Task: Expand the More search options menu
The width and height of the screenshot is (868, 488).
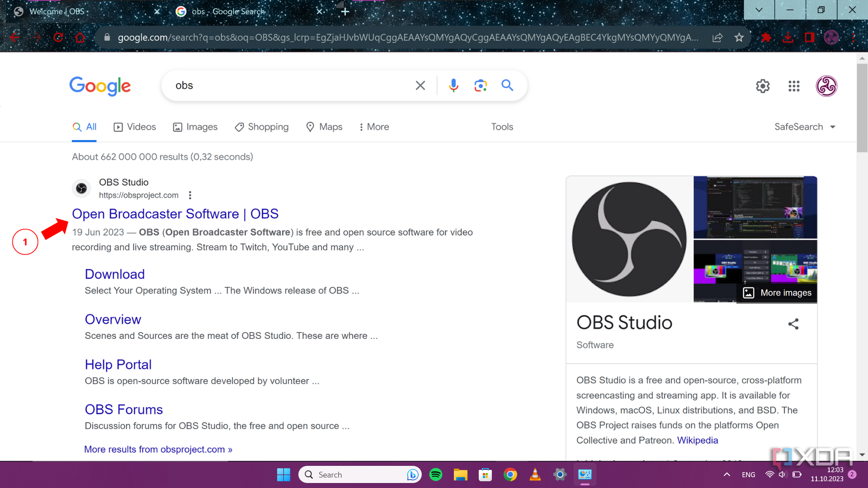Action: (x=374, y=127)
